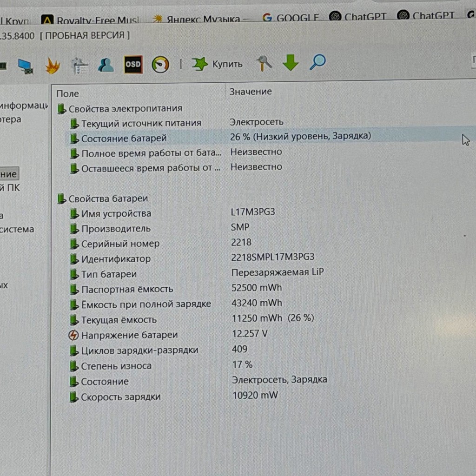Open the OSD panel icon
This screenshot has height=476, width=476.
pos(133,64)
